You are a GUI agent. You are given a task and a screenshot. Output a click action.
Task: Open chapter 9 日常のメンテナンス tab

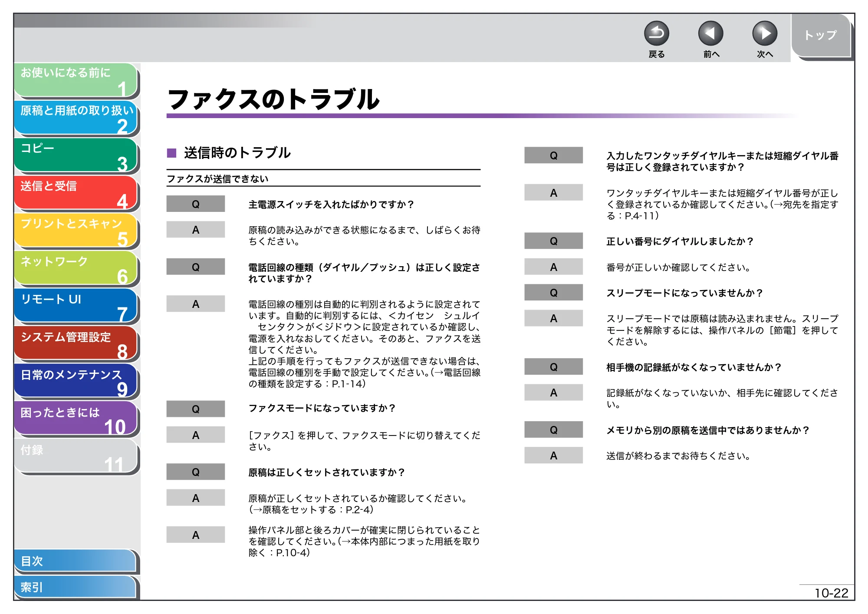pyautogui.click(x=76, y=381)
